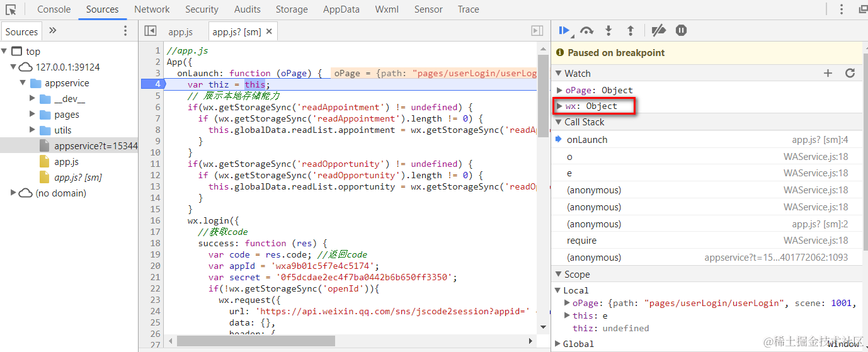The image size is (868, 352).
Task: Collapse the Scope section
Action: (x=559, y=275)
